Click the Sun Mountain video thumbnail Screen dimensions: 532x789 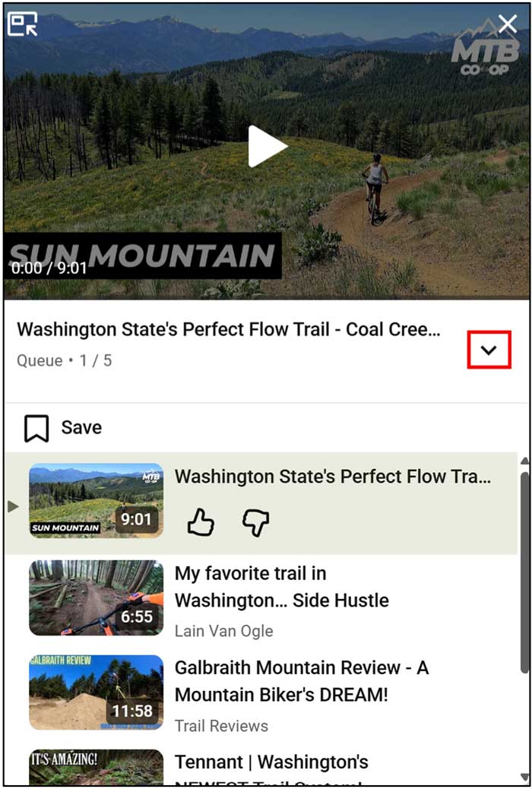tap(95, 499)
